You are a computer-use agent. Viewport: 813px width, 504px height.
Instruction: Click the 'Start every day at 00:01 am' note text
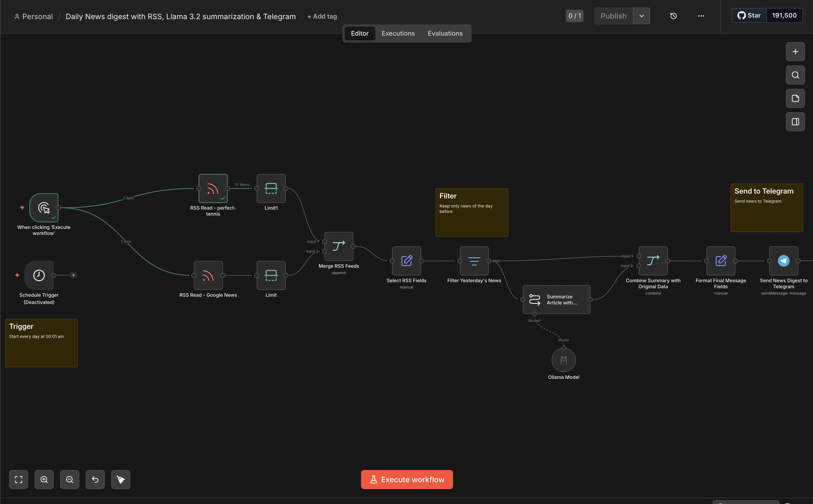pyautogui.click(x=36, y=336)
